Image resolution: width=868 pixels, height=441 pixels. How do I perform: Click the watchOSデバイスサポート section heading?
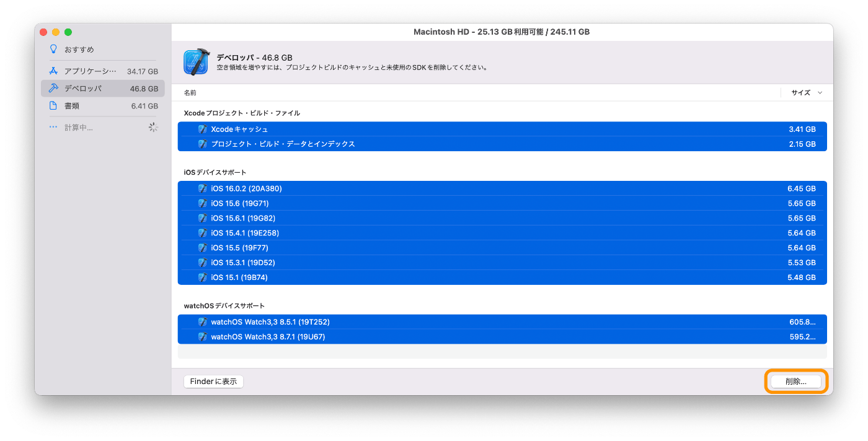point(224,306)
